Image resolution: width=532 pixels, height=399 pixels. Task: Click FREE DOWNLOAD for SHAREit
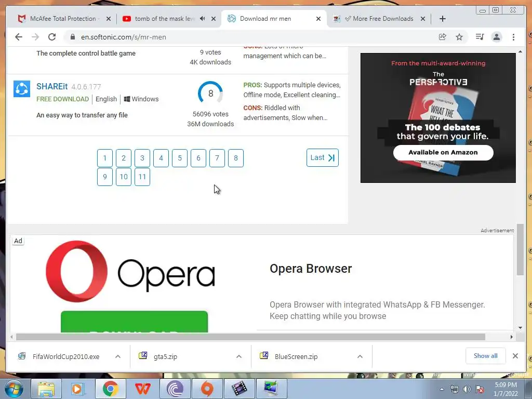click(62, 99)
